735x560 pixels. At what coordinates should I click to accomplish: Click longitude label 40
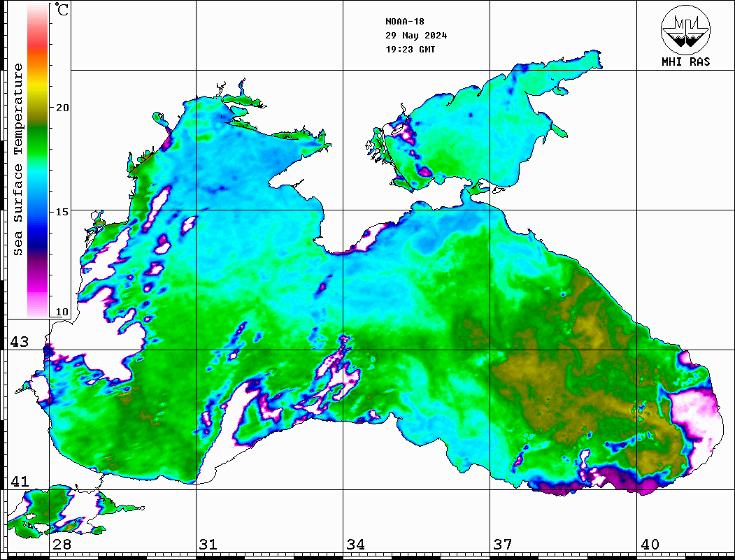[x=650, y=545]
